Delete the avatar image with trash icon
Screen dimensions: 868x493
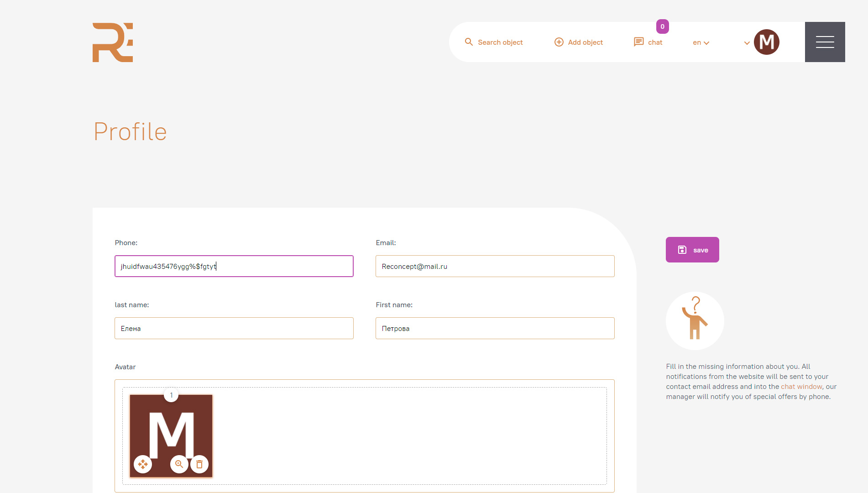click(x=199, y=464)
